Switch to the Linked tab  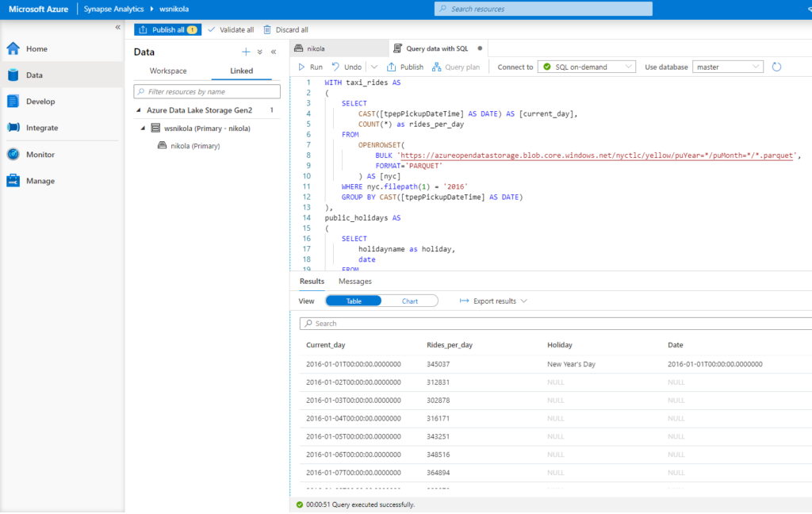coord(241,71)
